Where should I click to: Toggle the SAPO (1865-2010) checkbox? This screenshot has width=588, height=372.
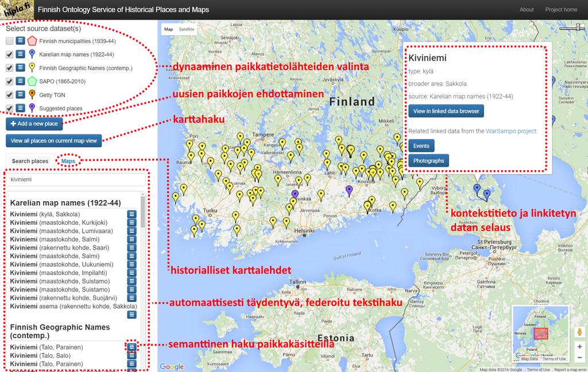tap(9, 81)
